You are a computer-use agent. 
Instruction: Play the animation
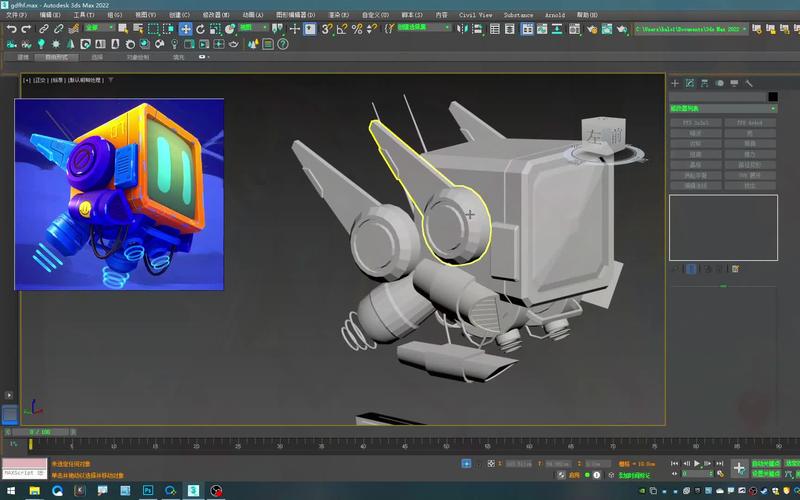tap(696, 463)
